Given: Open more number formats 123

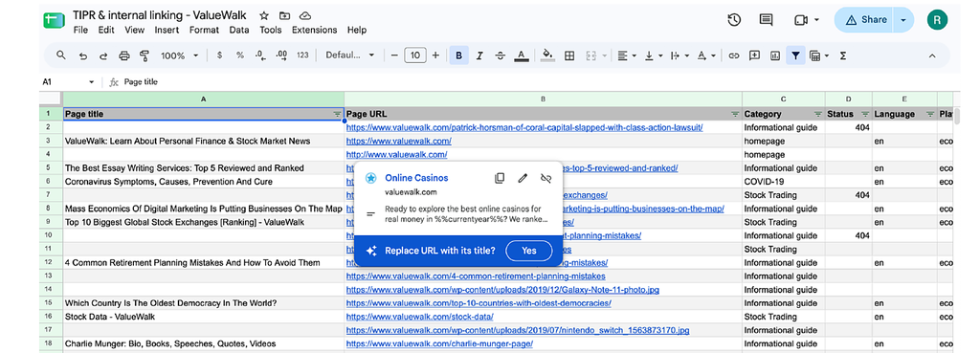Looking at the screenshot, I should point(302,55).
